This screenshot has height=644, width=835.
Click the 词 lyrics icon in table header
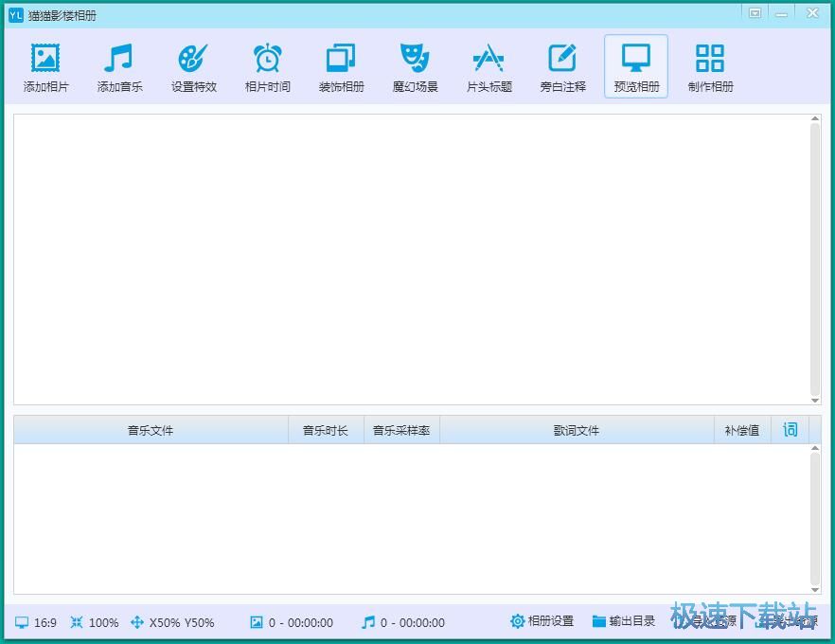point(791,430)
